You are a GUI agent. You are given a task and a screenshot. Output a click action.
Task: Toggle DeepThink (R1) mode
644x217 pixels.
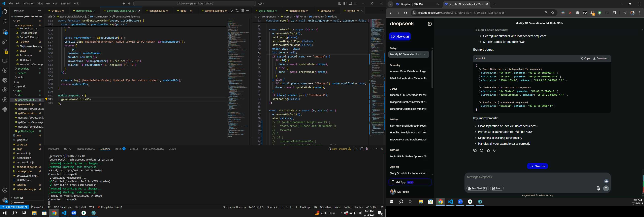pos(478,188)
